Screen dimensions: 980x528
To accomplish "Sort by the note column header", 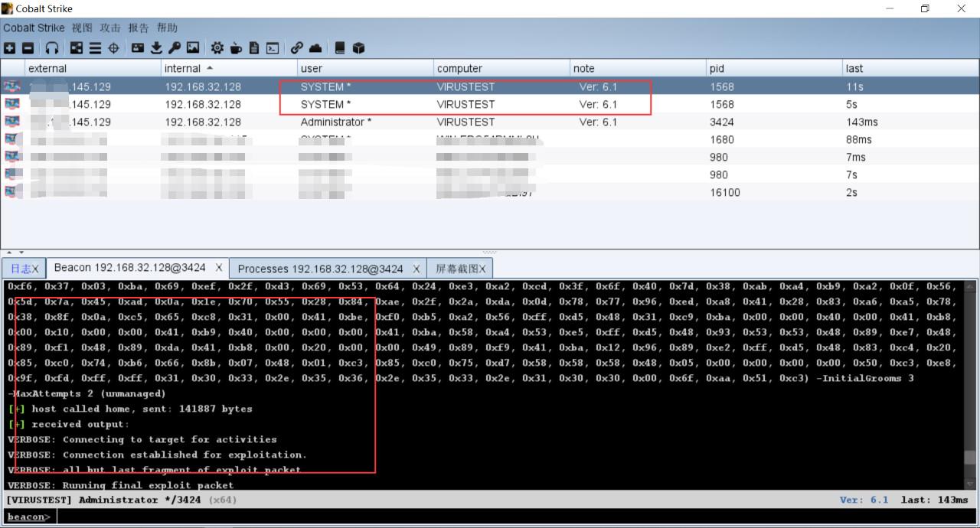I will pos(639,68).
